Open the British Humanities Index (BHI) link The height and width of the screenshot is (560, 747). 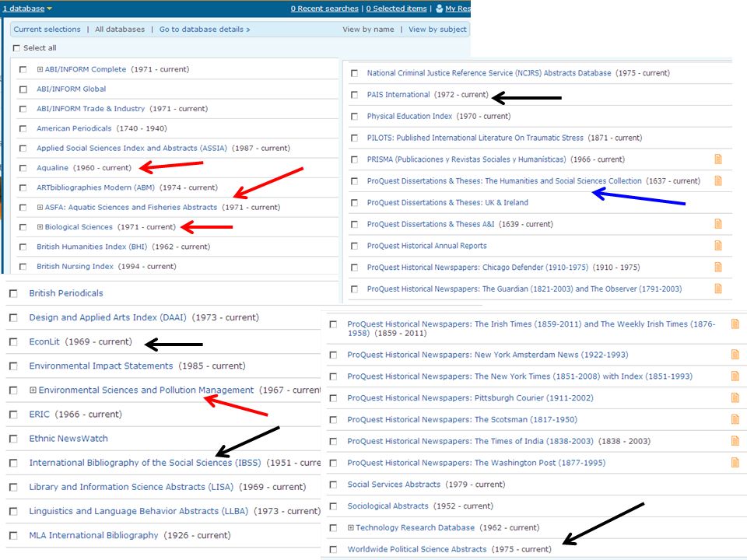tap(92, 247)
